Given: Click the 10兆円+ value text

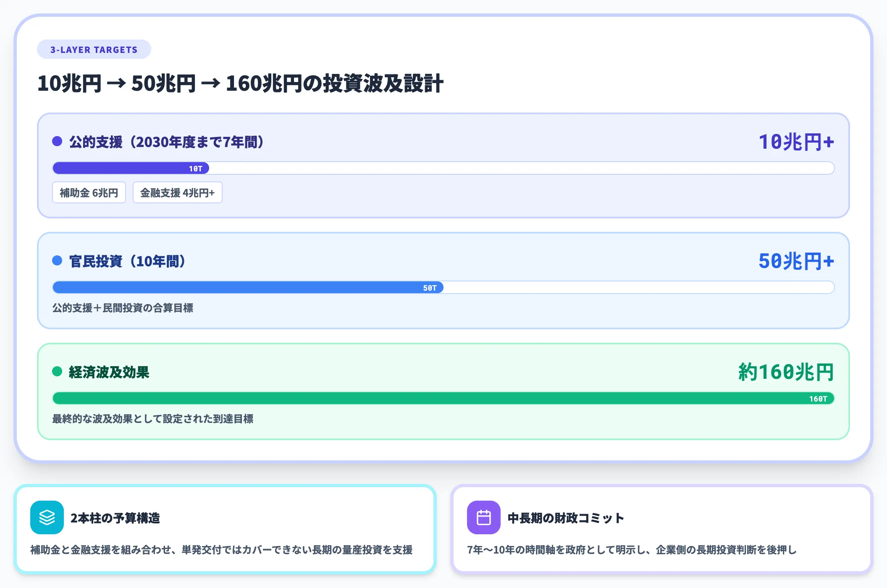Looking at the screenshot, I should [796, 142].
